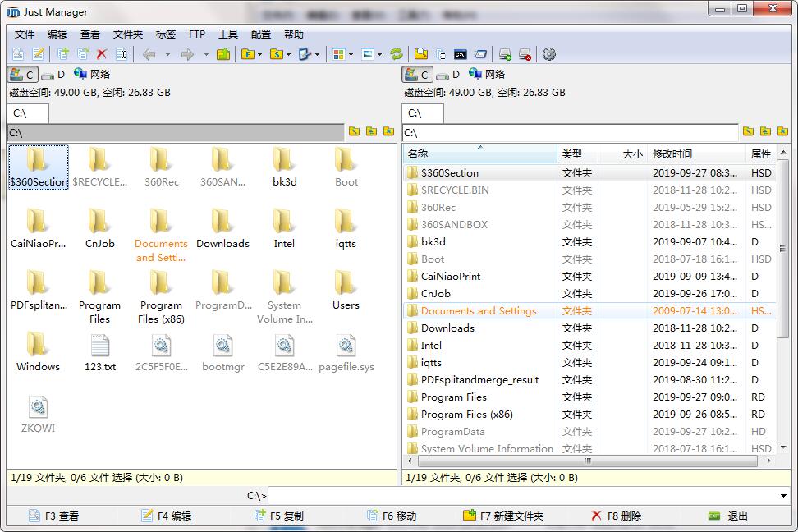Open the FTP menu
Image resolution: width=798 pixels, height=532 pixels.
point(197,34)
